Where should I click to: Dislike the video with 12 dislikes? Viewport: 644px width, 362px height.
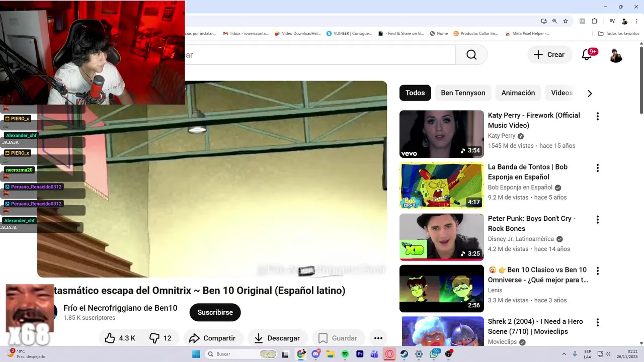point(161,338)
